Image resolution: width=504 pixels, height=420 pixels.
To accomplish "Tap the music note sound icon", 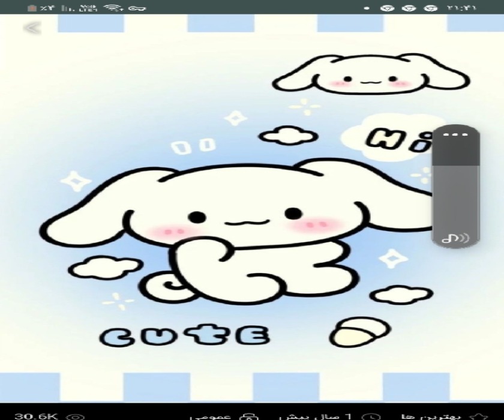I will point(455,238).
